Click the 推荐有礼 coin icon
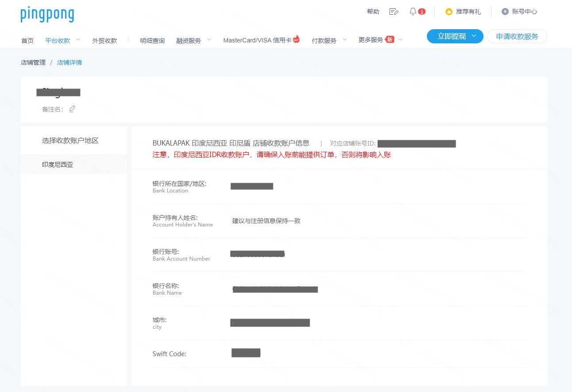This screenshot has height=392, width=572. pyautogui.click(x=449, y=12)
